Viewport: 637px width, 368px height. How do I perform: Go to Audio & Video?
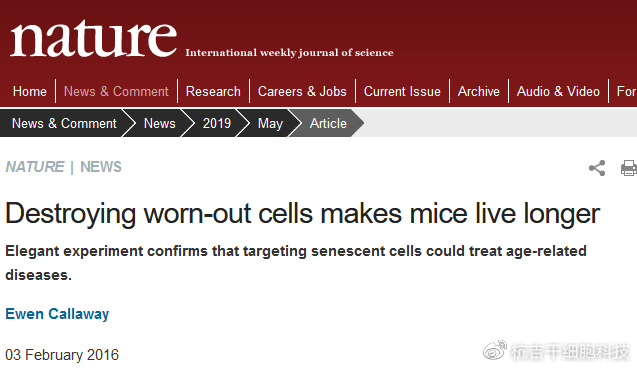[558, 91]
